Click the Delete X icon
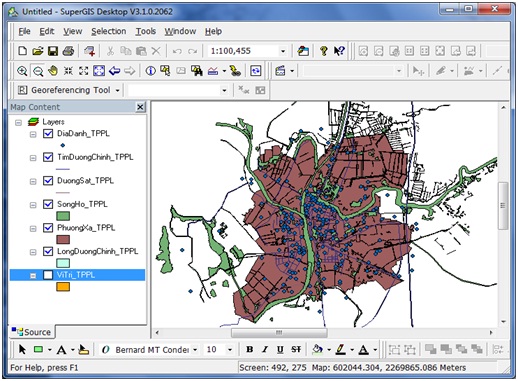Screen dimensions: 518x381 point(156,51)
